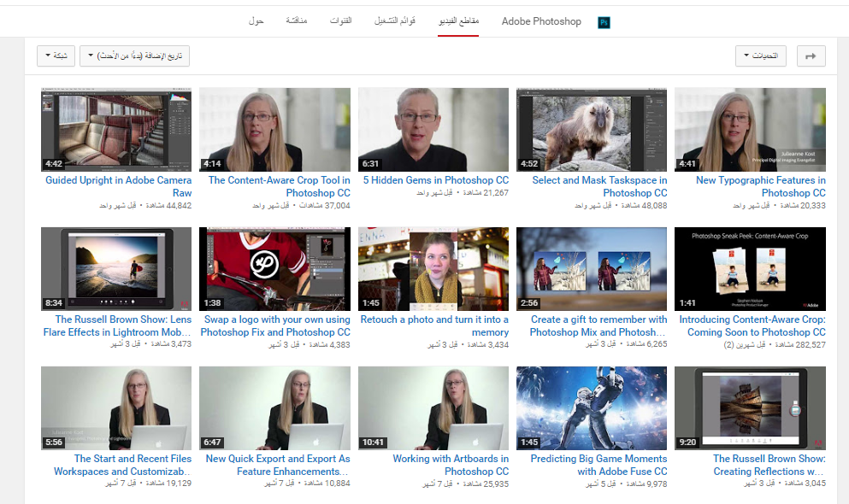Click title Swap a logo with your own

275,325
